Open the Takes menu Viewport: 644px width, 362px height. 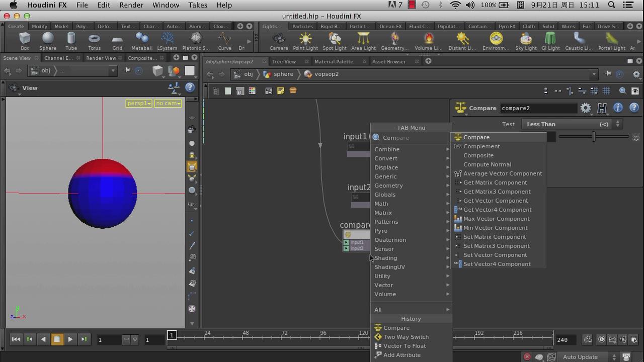pos(197,5)
